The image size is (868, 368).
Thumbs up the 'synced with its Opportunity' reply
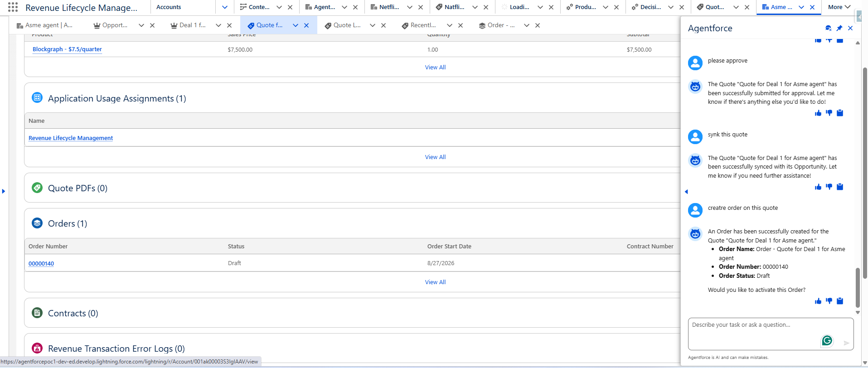[818, 187]
